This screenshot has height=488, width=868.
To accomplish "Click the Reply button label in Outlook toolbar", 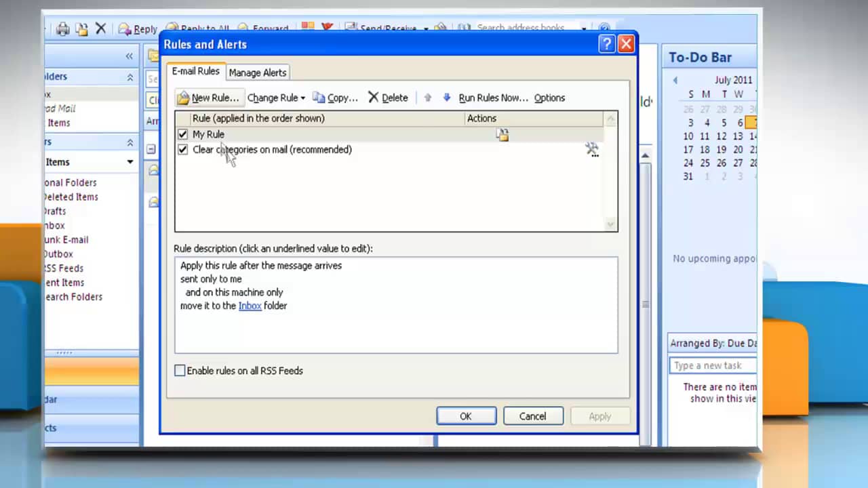I will pyautogui.click(x=145, y=29).
